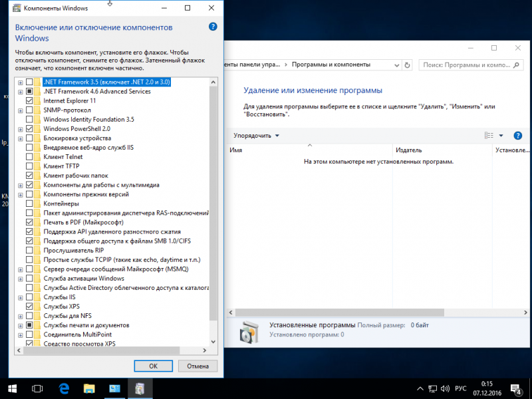Uncheck SMB 1.0/CIFS file sharing support
Image resolution: width=532 pixels, height=399 pixels.
[x=29, y=241]
